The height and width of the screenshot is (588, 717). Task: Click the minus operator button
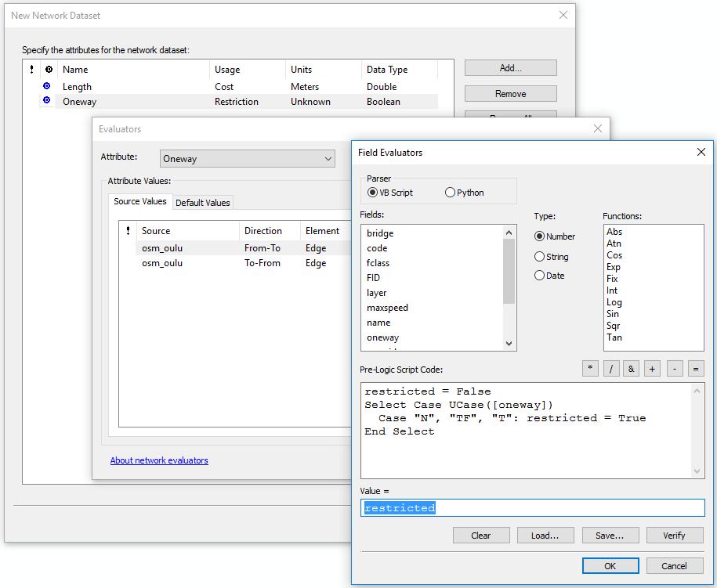(675, 368)
